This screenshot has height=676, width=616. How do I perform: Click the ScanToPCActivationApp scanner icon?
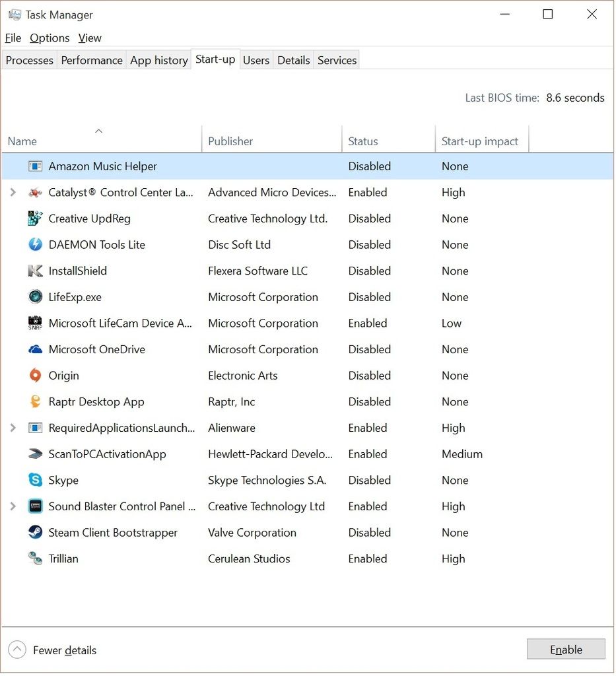(36, 454)
